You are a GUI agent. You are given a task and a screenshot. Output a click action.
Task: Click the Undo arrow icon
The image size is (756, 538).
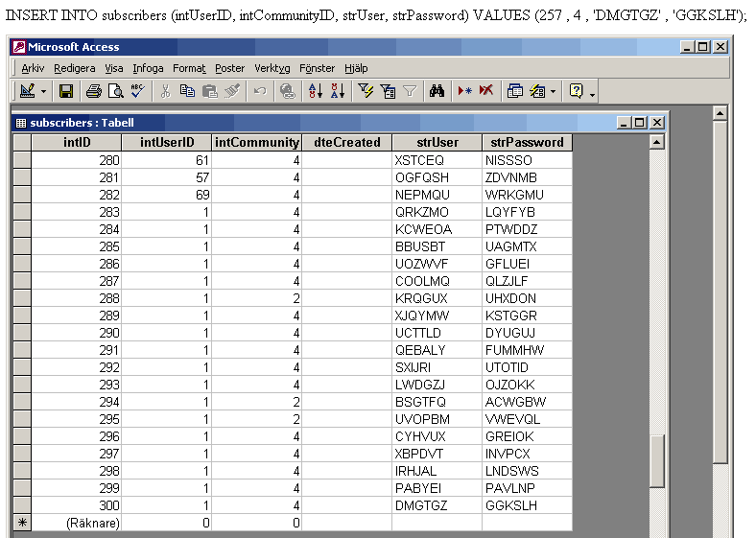pyautogui.click(x=260, y=91)
